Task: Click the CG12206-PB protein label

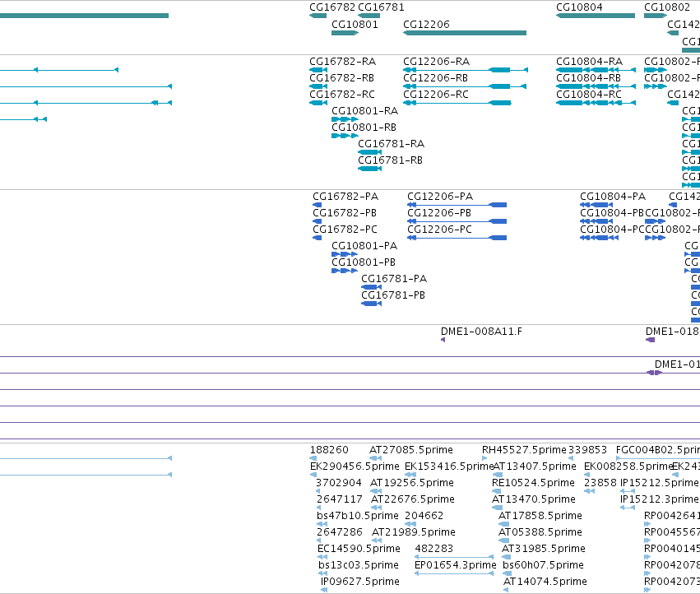Action: point(439,212)
